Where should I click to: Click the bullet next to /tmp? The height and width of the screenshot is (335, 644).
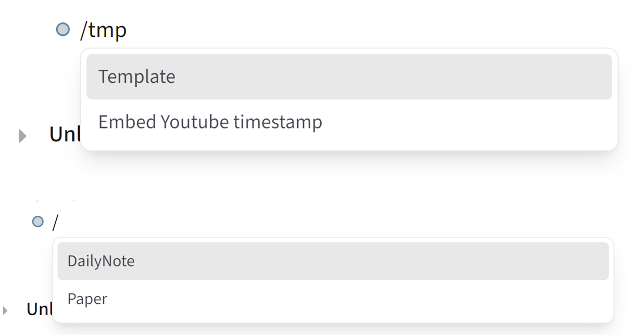pyautogui.click(x=62, y=30)
